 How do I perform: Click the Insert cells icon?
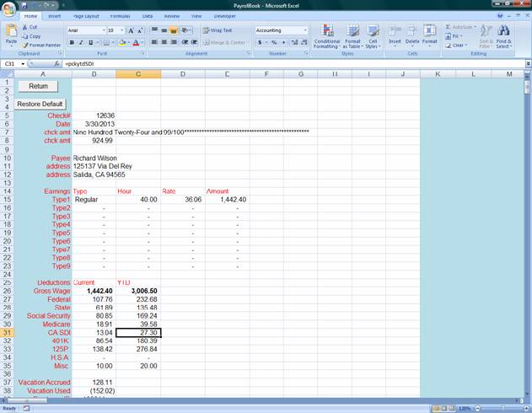click(x=395, y=35)
